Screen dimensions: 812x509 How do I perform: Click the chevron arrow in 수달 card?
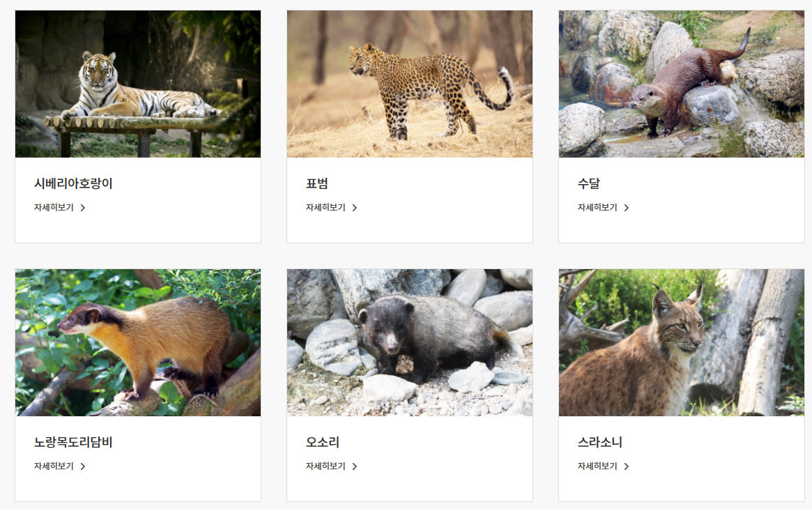pos(627,208)
